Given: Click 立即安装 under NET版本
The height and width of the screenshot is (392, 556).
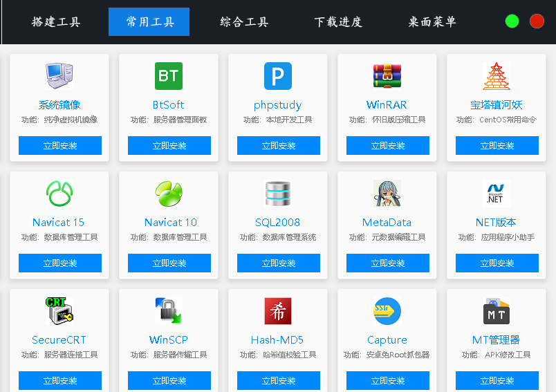Looking at the screenshot, I should (497, 263).
